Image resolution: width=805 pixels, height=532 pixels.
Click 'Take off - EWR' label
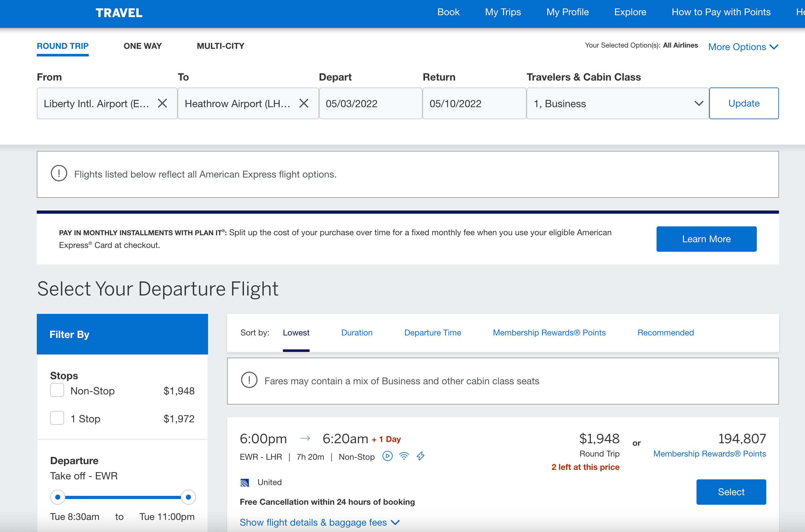pyautogui.click(x=84, y=476)
